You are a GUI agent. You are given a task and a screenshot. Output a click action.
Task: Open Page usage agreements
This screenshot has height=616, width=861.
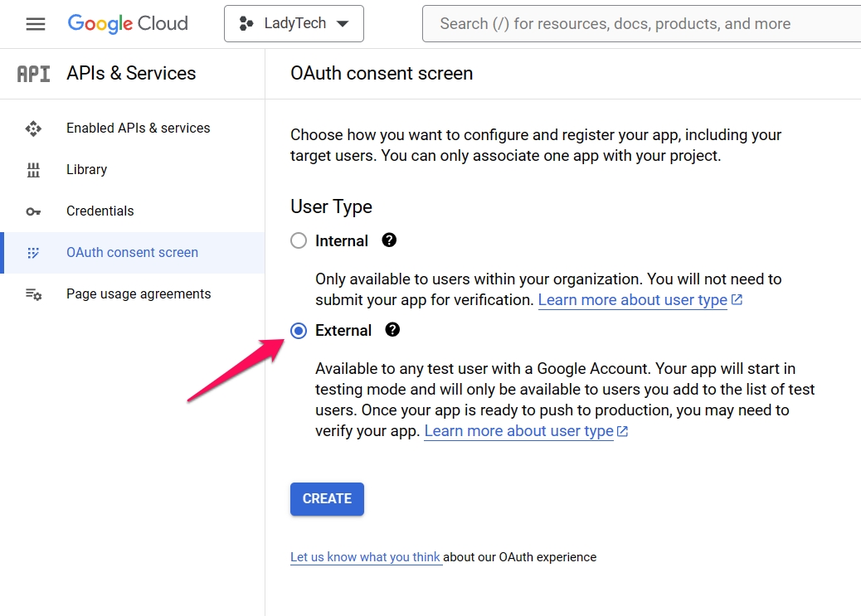click(133, 293)
